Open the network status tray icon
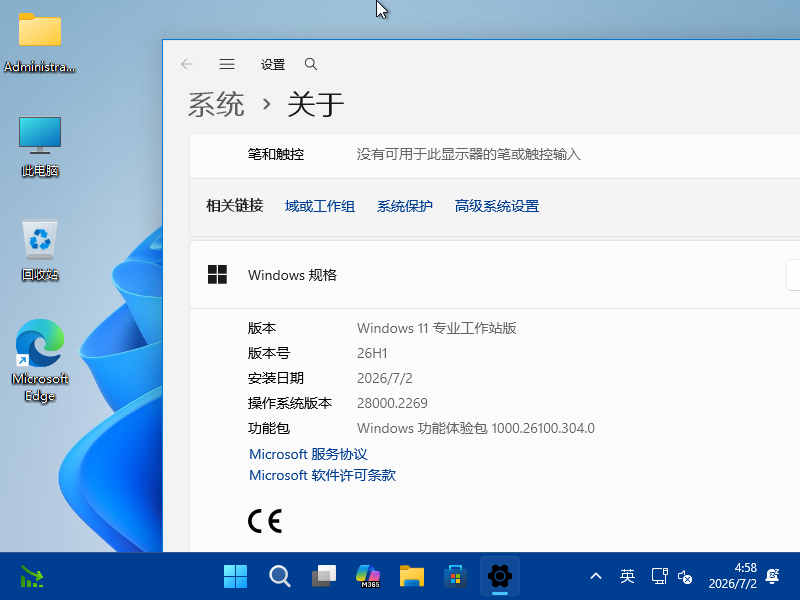Image resolution: width=800 pixels, height=600 pixels. 659,577
